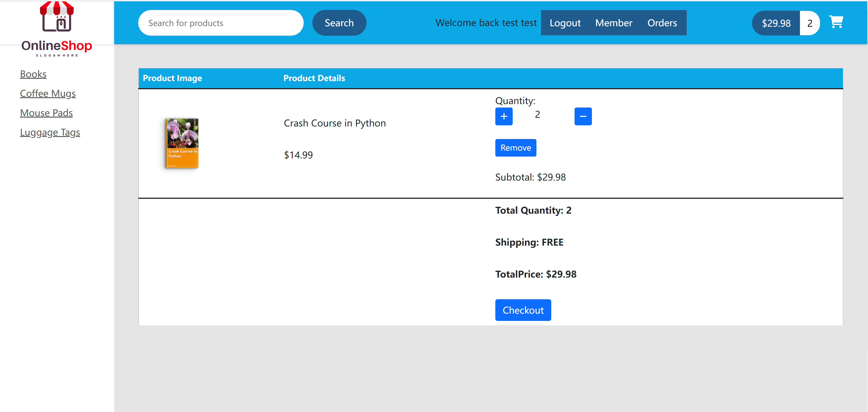Open the Books category
This screenshot has width=868, height=412.
pyautogui.click(x=33, y=74)
